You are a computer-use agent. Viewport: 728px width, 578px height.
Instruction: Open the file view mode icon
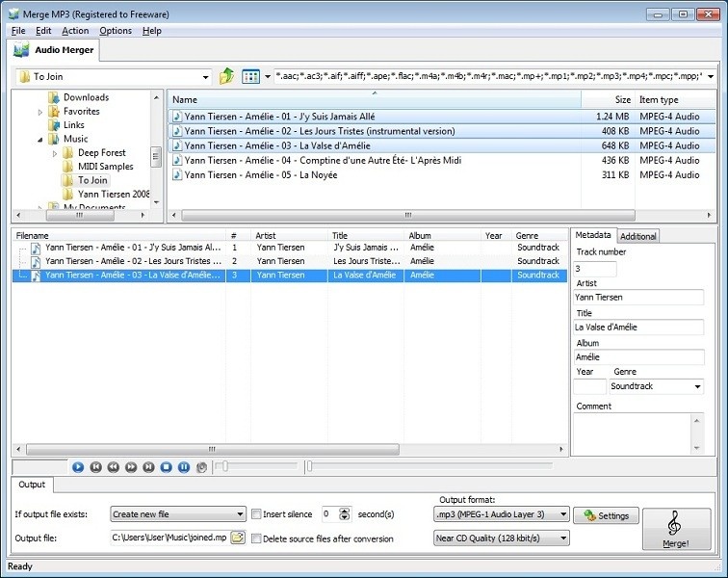click(250, 76)
